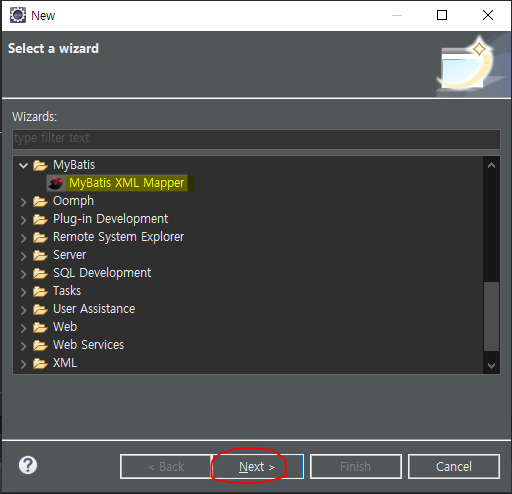This screenshot has height=494, width=512.
Task: Expand the Plug-in Development category
Action: click(23, 220)
